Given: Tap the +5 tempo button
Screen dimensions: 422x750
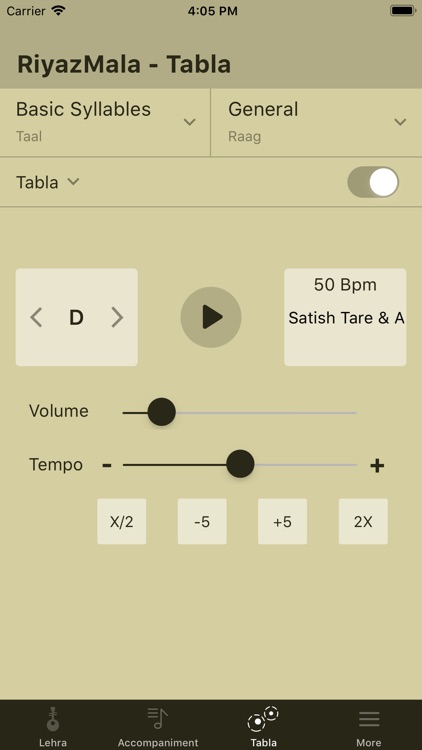Looking at the screenshot, I should pyautogui.click(x=282, y=521).
